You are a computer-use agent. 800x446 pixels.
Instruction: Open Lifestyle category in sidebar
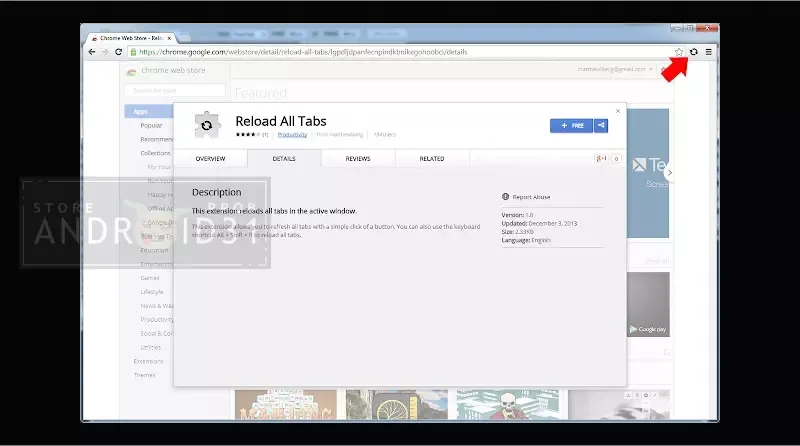tap(152, 292)
